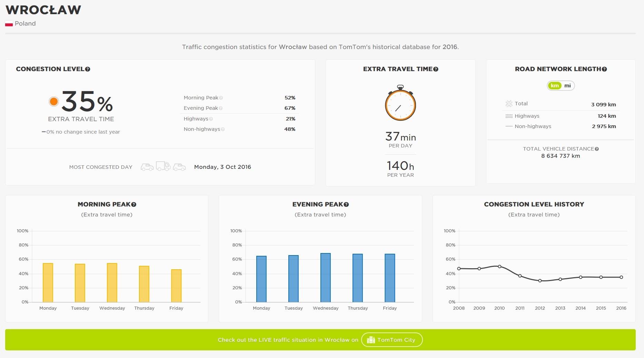
Task: Click the Wednesday morning peak bar
Action: coord(112,283)
